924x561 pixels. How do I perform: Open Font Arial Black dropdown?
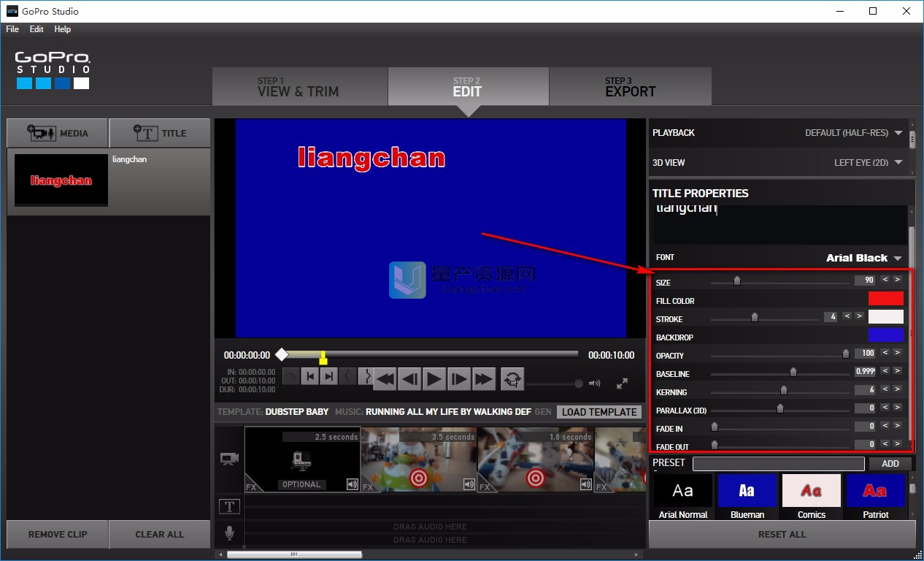click(x=864, y=258)
